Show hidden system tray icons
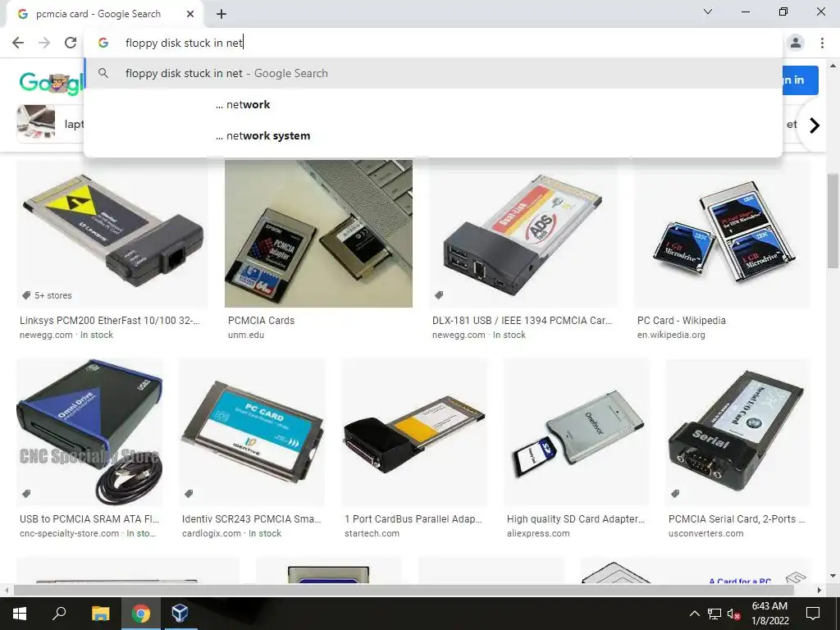 [x=694, y=614]
